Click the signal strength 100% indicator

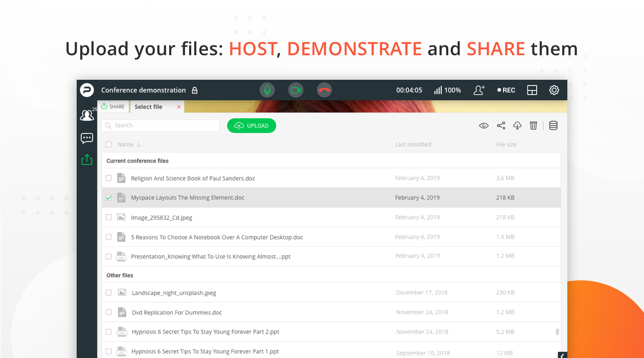[x=447, y=90]
